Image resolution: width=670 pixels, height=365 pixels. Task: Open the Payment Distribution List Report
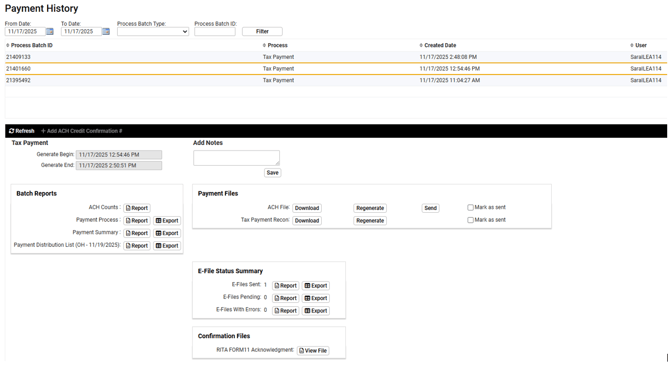(137, 246)
